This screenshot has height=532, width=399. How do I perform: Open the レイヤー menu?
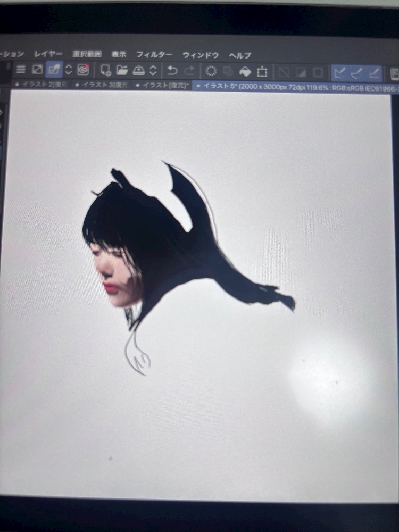click(48, 54)
